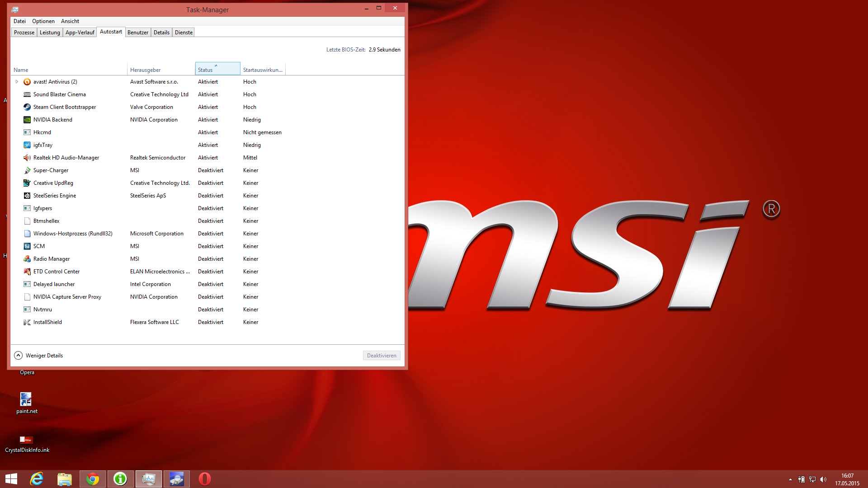Screen dimensions: 868x488
Task: Open the Optionen menu
Action: [43, 21]
